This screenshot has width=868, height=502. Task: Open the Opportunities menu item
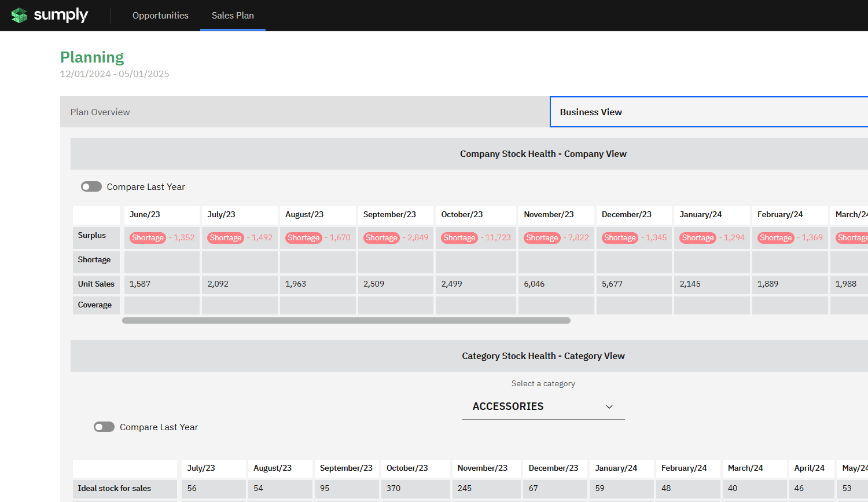[160, 16]
